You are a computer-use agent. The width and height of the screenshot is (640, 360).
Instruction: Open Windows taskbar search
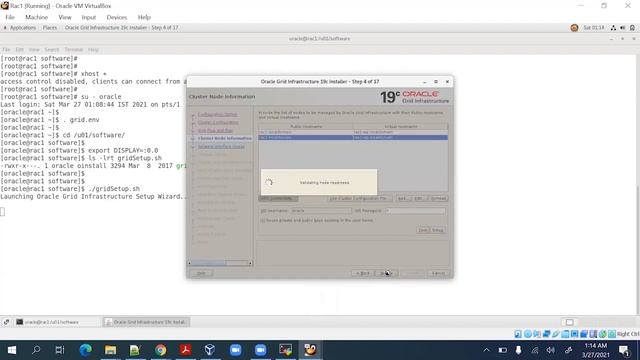click(x=36, y=350)
